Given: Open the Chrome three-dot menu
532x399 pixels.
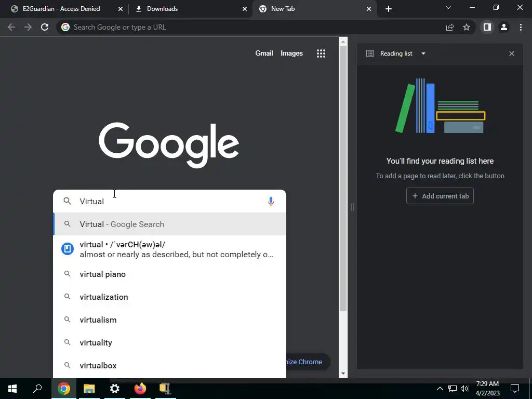Looking at the screenshot, I should coord(521,27).
